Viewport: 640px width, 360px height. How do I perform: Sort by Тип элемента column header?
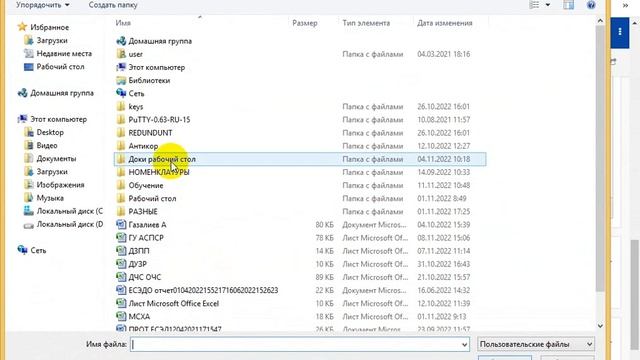[366, 23]
